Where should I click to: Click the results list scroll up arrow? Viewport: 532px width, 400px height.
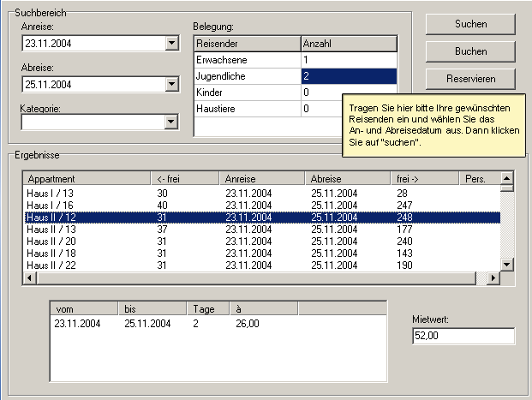506,179
